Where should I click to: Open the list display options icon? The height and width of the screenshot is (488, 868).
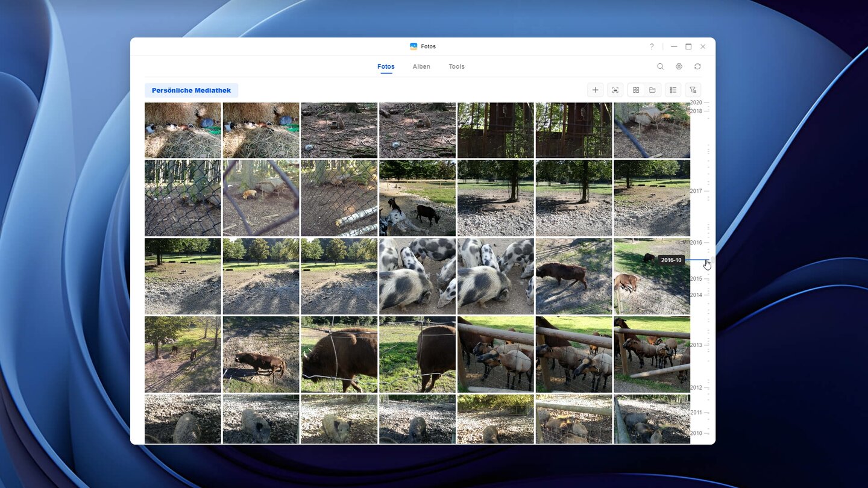click(x=673, y=90)
